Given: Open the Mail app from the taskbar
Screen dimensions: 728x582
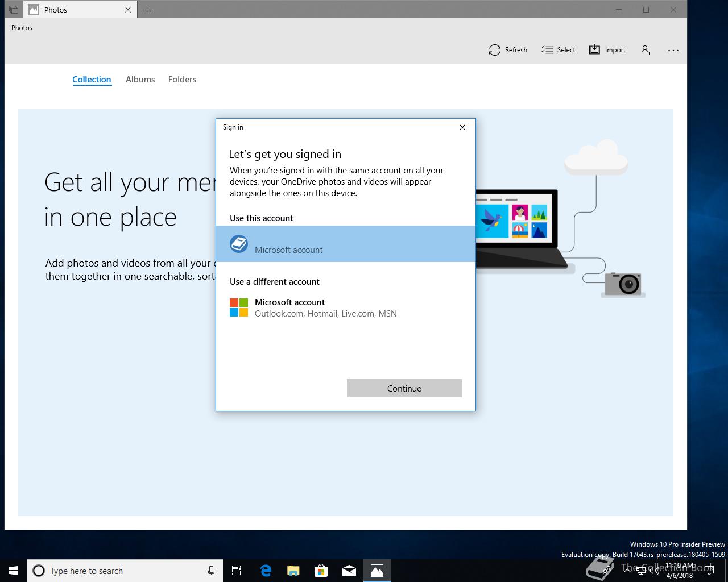Looking at the screenshot, I should click(x=349, y=571).
